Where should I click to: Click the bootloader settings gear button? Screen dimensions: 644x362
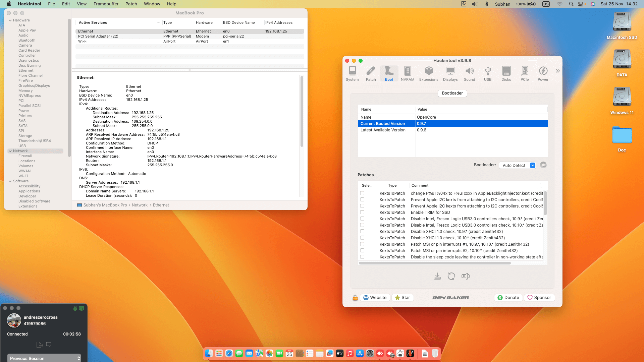point(543,165)
